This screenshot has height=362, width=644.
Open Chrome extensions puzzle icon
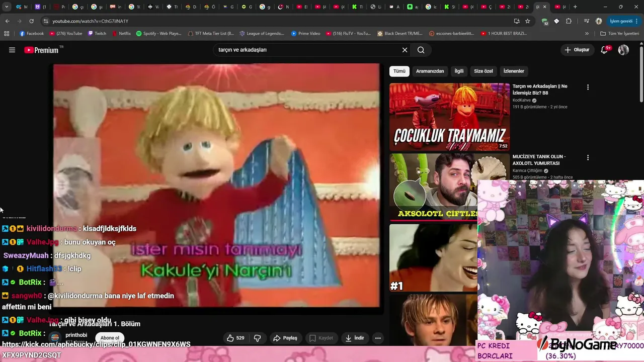coord(569,21)
